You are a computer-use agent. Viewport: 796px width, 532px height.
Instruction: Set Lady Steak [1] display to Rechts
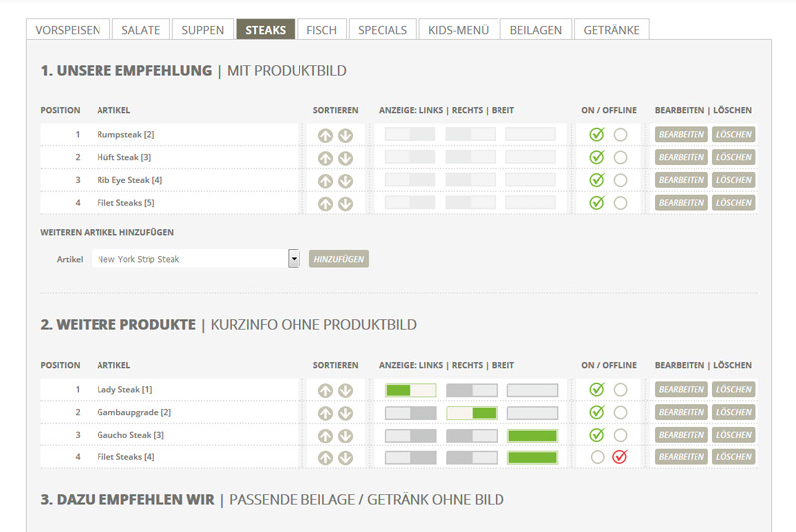(472, 390)
